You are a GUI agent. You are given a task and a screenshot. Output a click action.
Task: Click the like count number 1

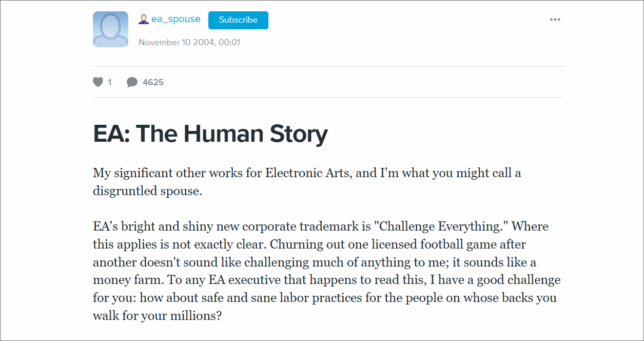click(109, 82)
